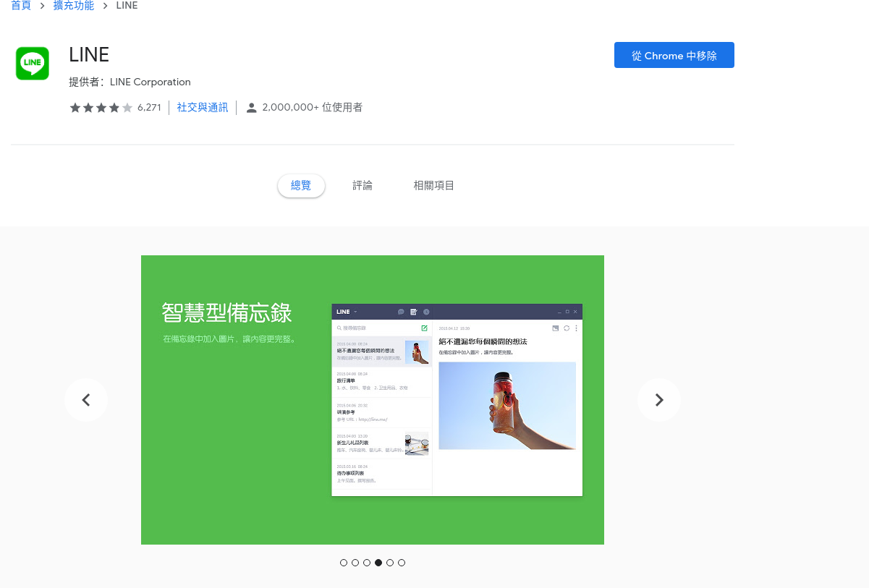
Task: Open the 擴充功能 breadcrumb link
Action: click(74, 6)
